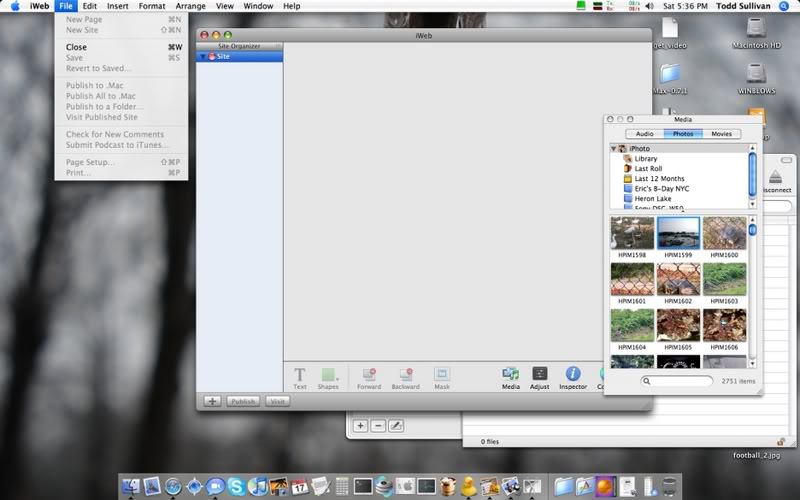Switch to Movies tab in Media panel
The image size is (800, 500).
click(x=721, y=134)
